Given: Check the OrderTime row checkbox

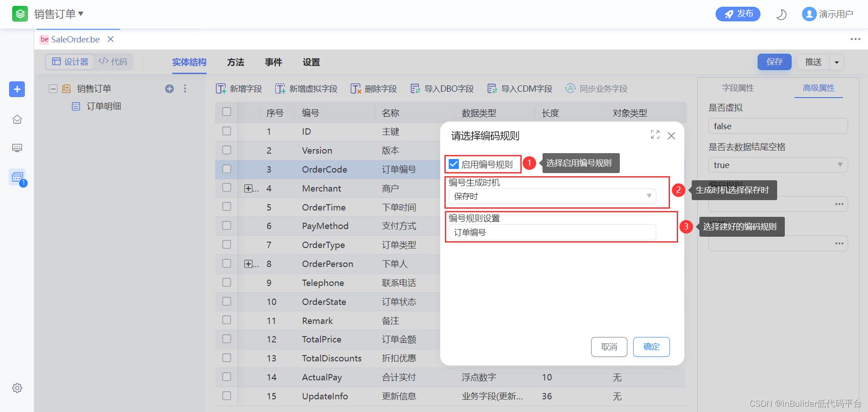Looking at the screenshot, I should [227, 206].
